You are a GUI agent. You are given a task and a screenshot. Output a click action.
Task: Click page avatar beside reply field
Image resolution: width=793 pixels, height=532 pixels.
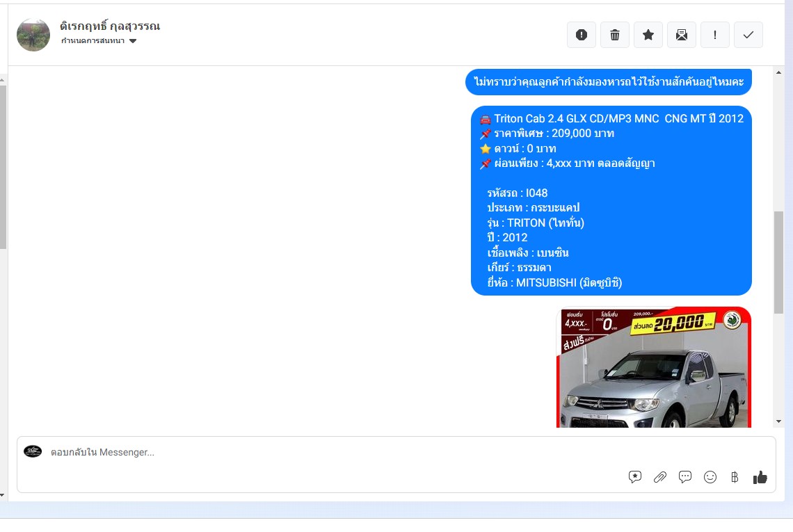(x=33, y=451)
